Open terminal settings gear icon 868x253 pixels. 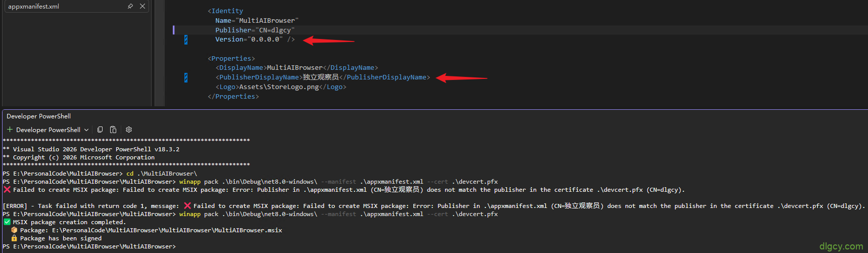[x=129, y=130]
